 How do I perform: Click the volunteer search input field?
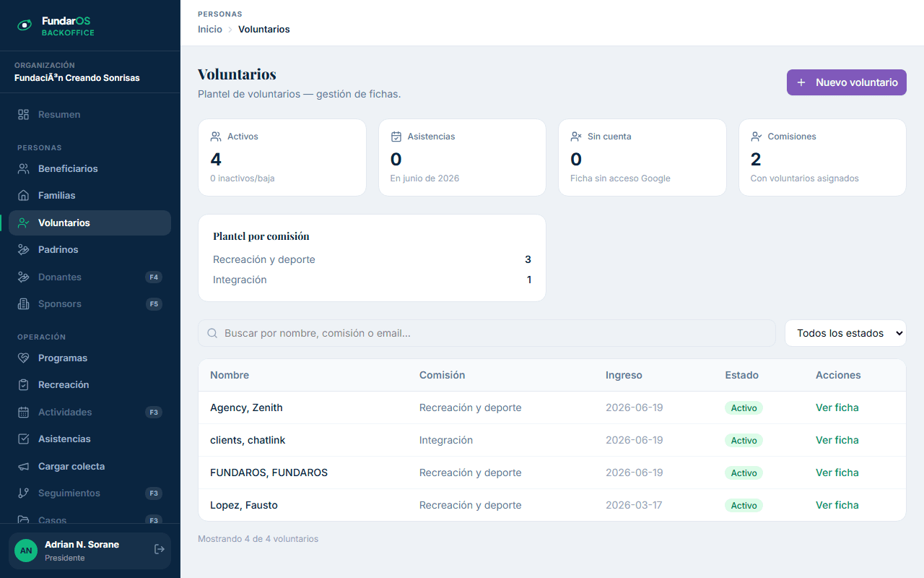[487, 333]
